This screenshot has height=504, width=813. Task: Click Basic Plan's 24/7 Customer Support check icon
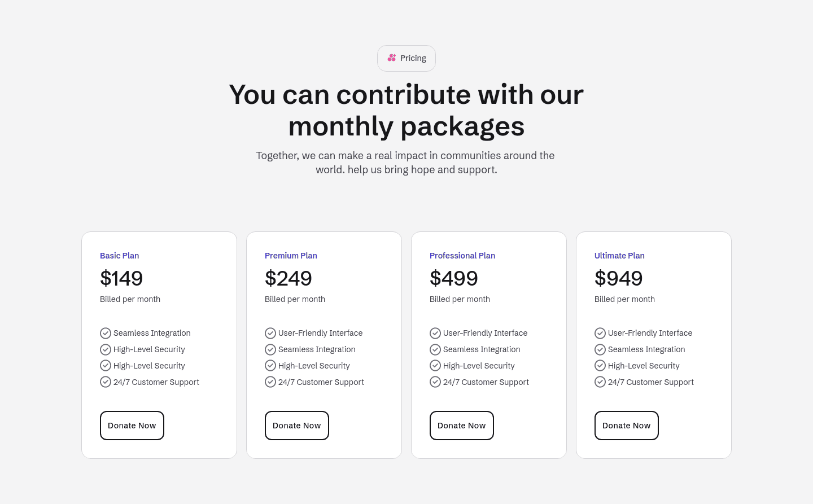click(x=106, y=382)
